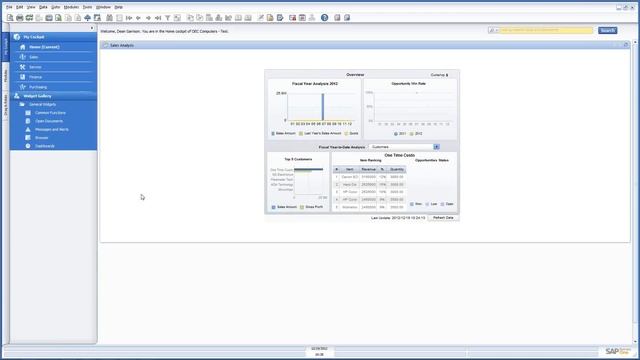Click the Search button
Screen dimensions: 640x360
607,30
